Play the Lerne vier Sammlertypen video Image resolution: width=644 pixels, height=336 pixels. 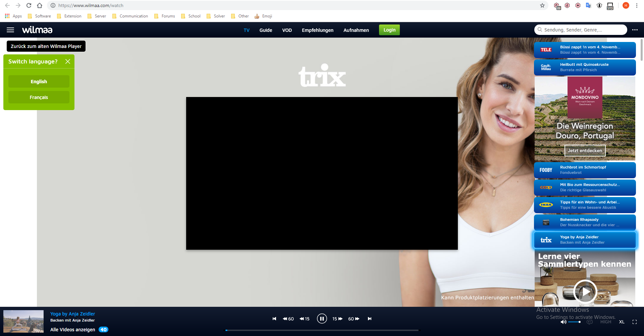click(x=585, y=291)
